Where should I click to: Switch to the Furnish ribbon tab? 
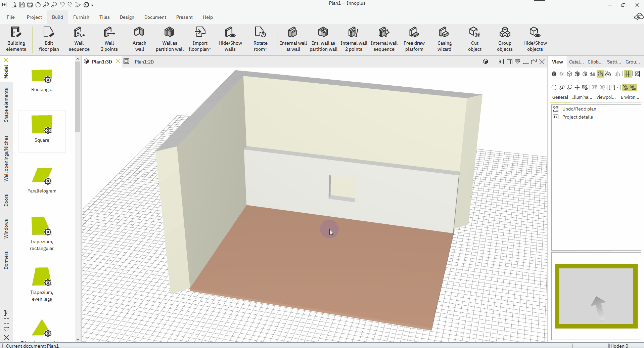coord(81,17)
